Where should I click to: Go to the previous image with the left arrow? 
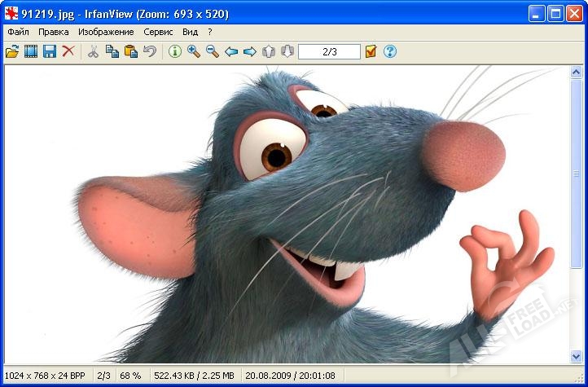pos(231,51)
